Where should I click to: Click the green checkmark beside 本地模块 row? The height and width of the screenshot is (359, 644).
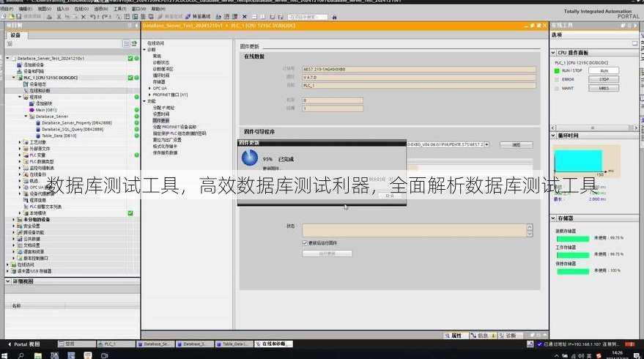(130, 213)
